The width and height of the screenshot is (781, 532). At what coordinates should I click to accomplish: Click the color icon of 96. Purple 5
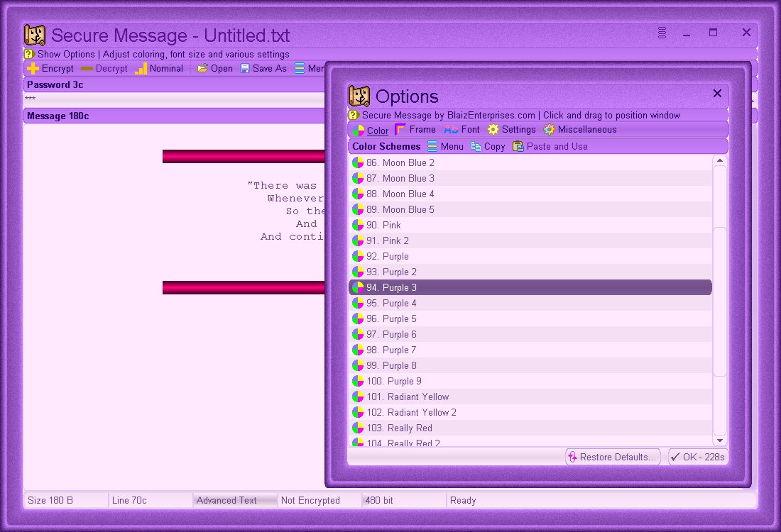[358, 318]
